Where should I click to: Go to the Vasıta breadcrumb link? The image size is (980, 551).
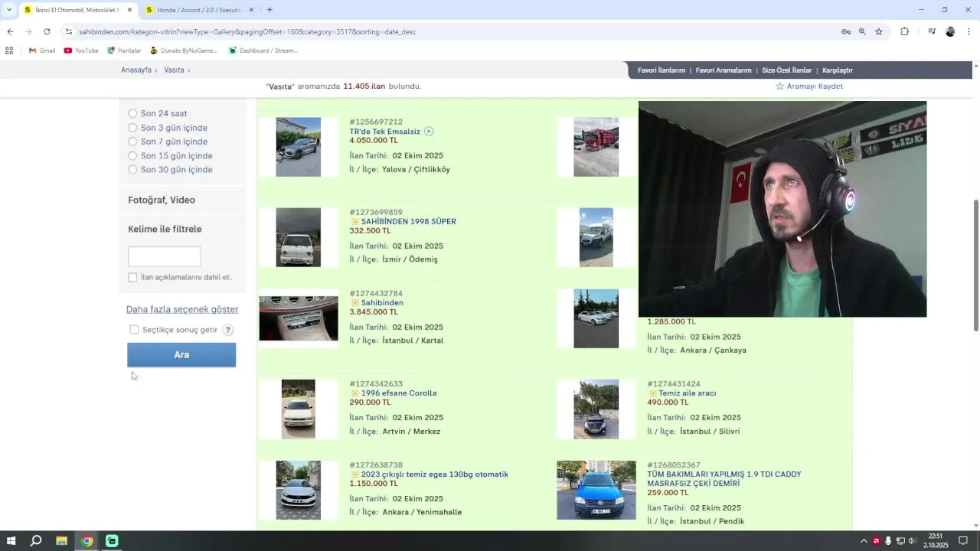[x=174, y=70]
